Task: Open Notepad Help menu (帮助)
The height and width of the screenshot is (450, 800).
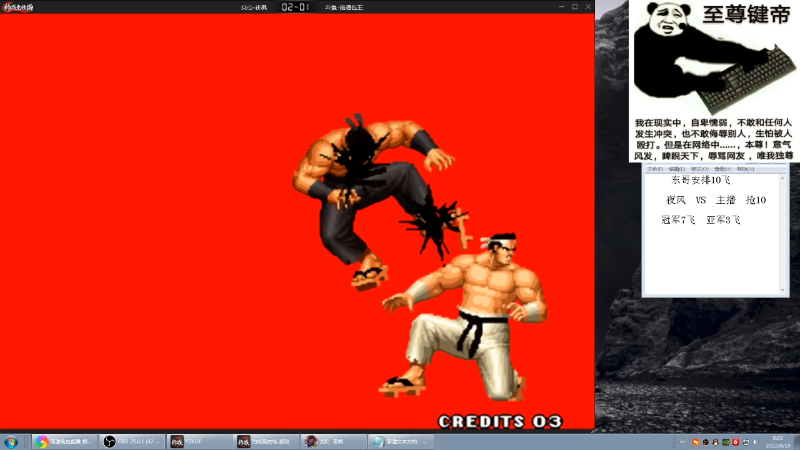Action: [x=745, y=169]
